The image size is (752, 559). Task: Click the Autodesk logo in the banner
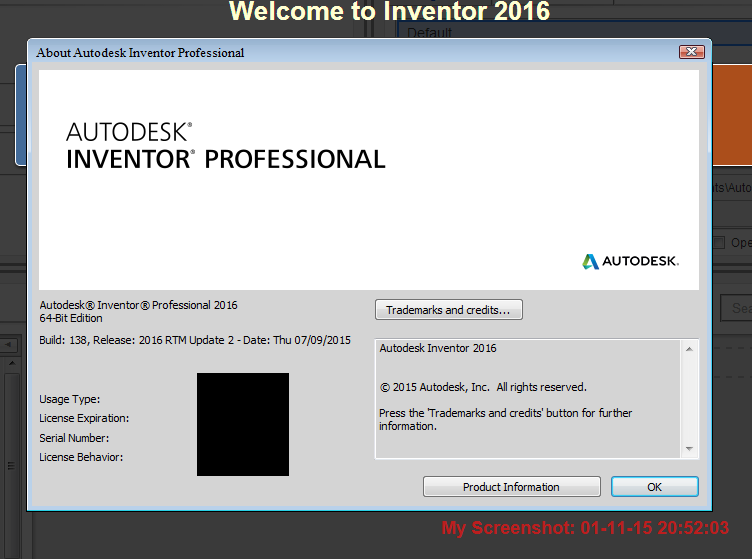pyautogui.click(x=630, y=261)
